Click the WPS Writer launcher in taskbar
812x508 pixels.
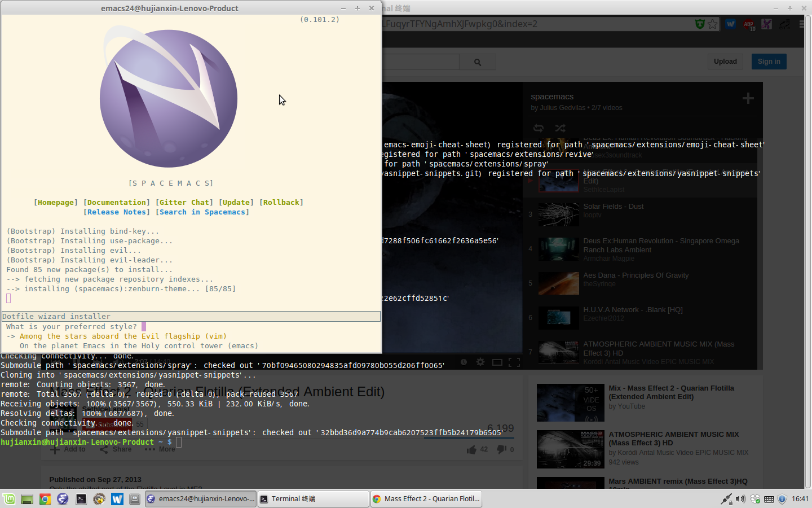[x=117, y=499]
